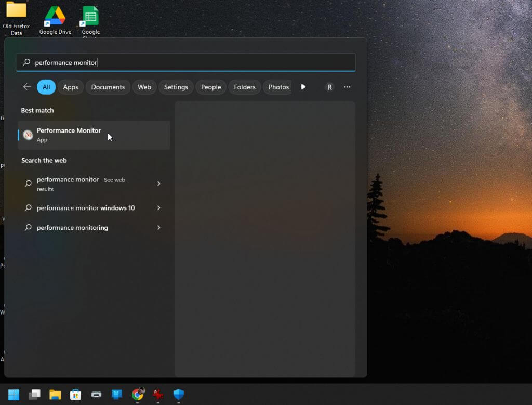
Task: Expand 'performance monitor - See web results' chevron
Action: [x=158, y=184]
